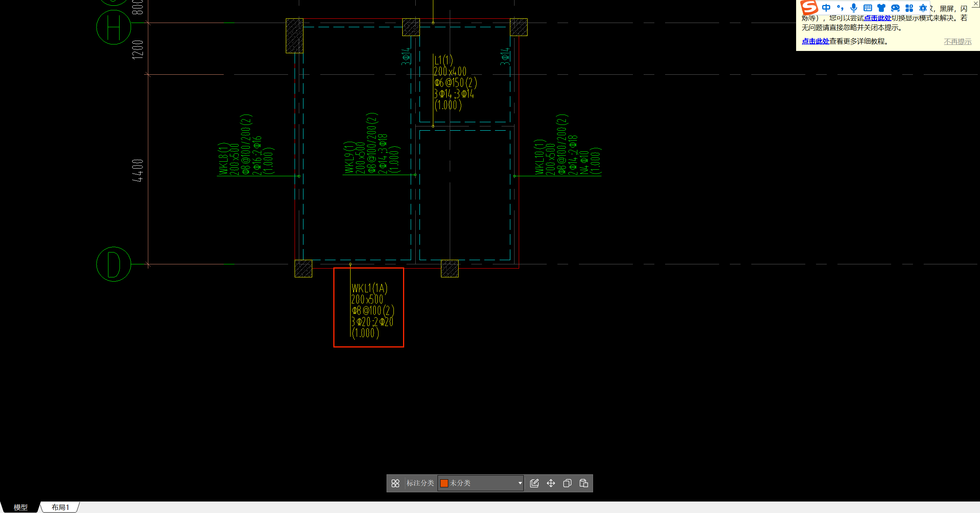Click the Sogou game controller icon
This screenshot has width=980, height=513.
tap(895, 8)
